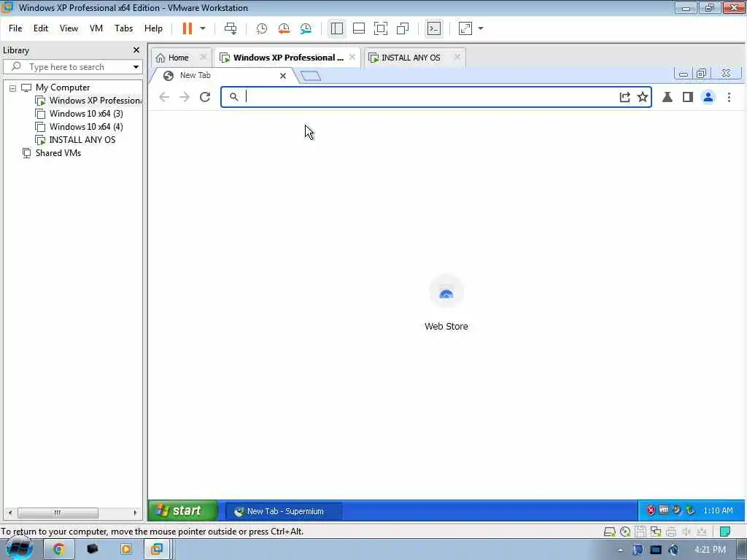Show hidden host tray icons arrow

pyautogui.click(x=620, y=551)
